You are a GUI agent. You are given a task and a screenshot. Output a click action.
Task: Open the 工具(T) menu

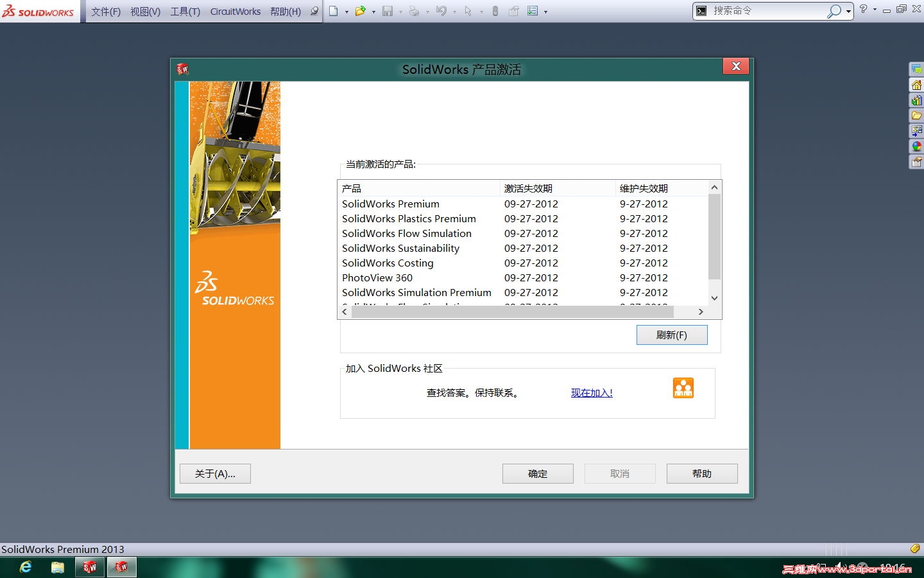(x=185, y=12)
